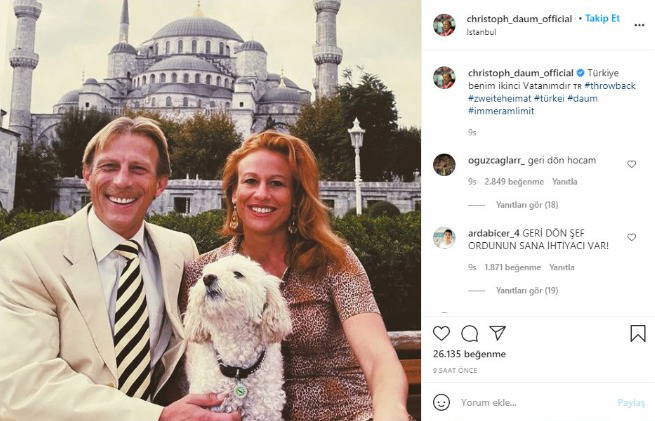Click Paylaş to post comment
This screenshot has width=655, height=421.
(631, 403)
